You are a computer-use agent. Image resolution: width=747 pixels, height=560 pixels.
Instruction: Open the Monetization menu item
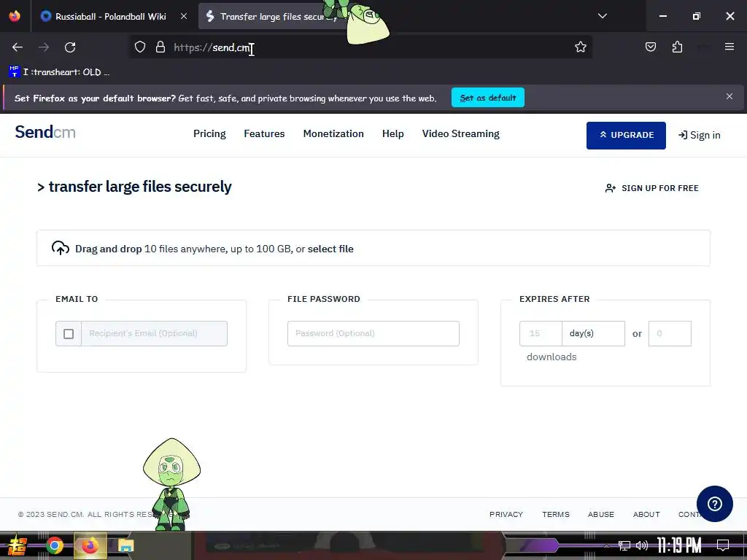[x=333, y=134]
